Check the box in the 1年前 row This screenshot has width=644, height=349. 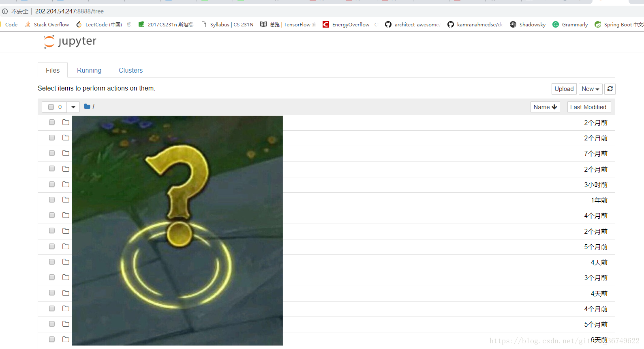[52, 200]
